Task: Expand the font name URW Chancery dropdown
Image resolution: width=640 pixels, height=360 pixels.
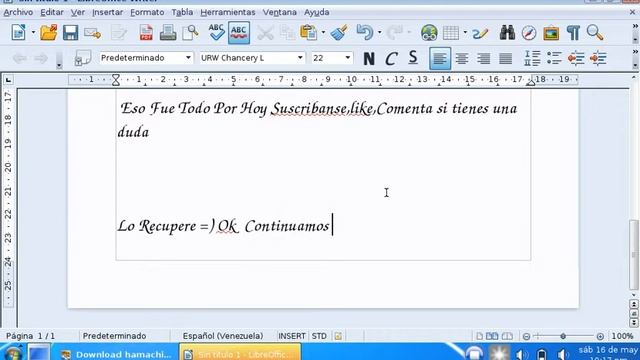Action: (300, 58)
